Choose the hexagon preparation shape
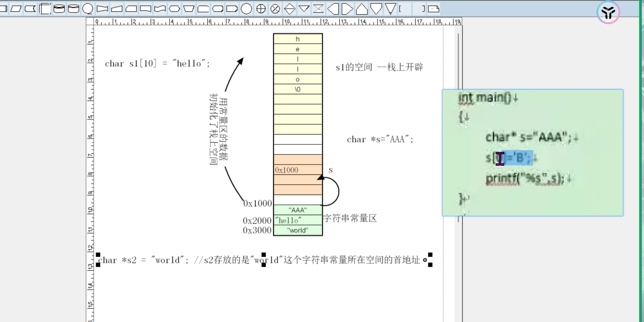This screenshot has width=644, height=322. [174, 9]
